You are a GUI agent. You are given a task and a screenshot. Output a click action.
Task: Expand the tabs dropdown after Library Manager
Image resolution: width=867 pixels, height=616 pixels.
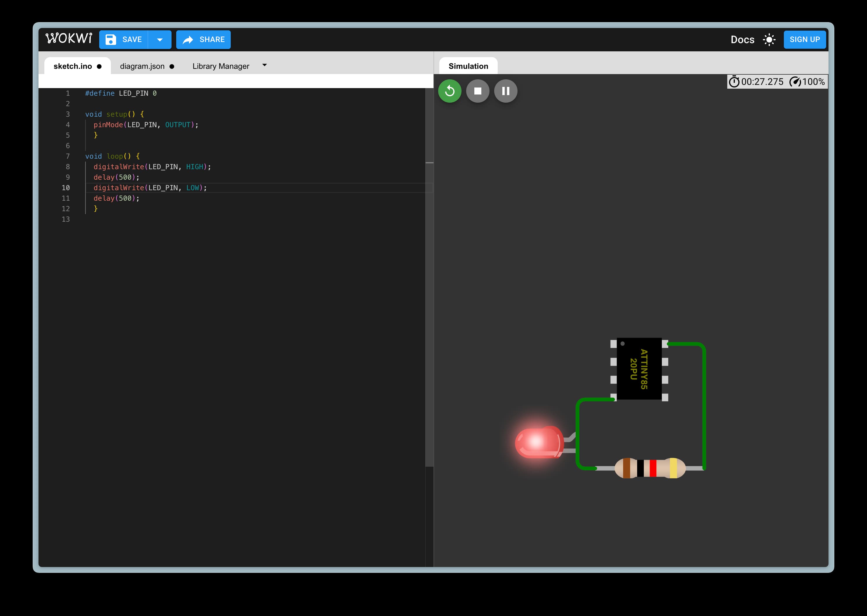(x=265, y=65)
